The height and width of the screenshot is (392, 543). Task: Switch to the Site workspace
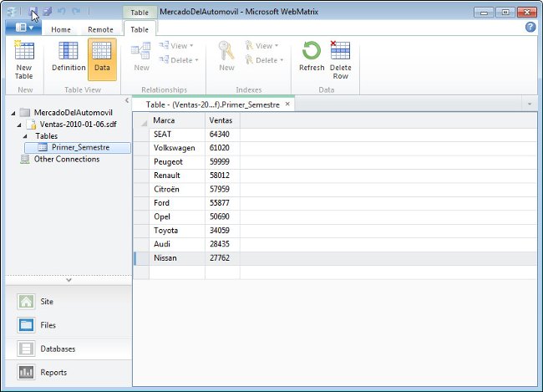(x=69, y=302)
